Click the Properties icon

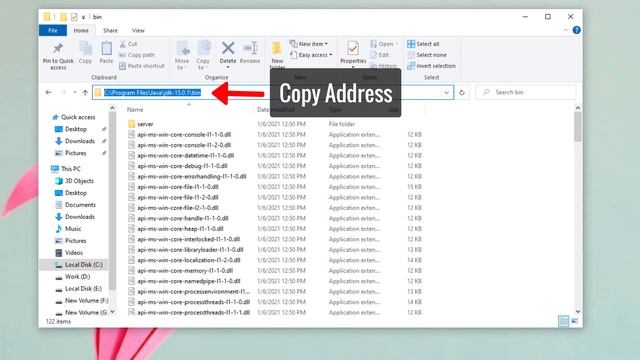click(353, 49)
